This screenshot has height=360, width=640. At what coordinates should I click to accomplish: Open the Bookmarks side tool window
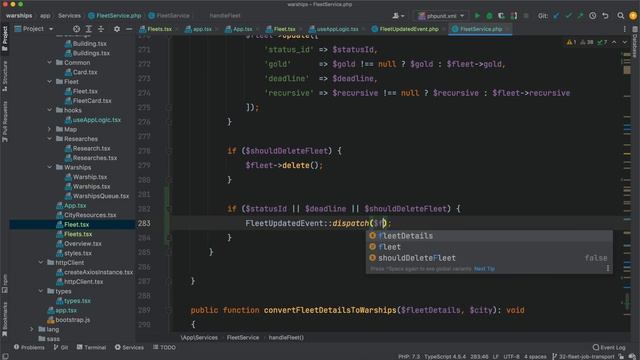point(5,319)
